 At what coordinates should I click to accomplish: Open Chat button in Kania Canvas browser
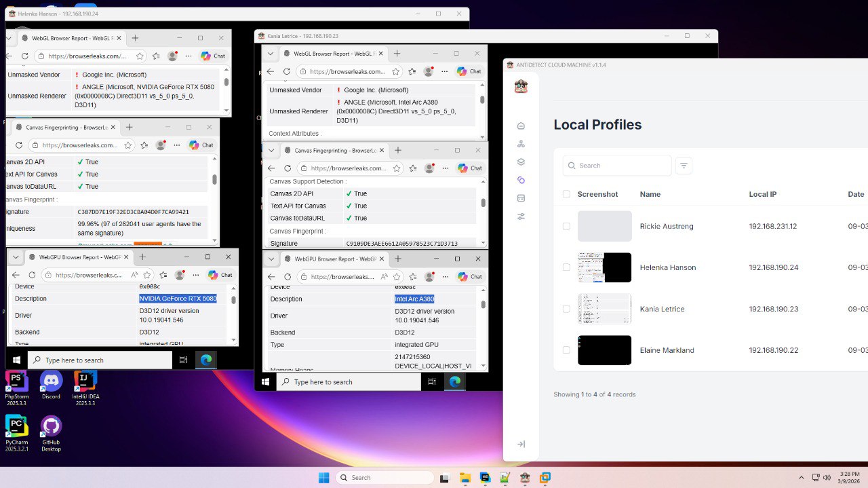click(469, 168)
